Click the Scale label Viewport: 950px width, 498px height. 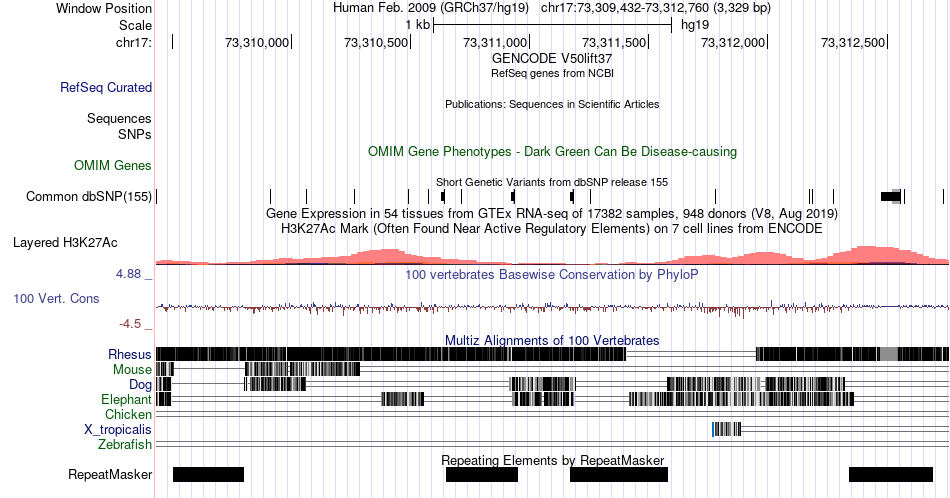point(135,25)
